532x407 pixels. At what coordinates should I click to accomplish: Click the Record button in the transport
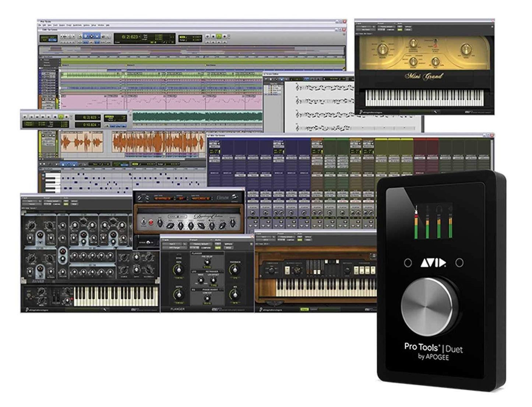click(x=225, y=36)
